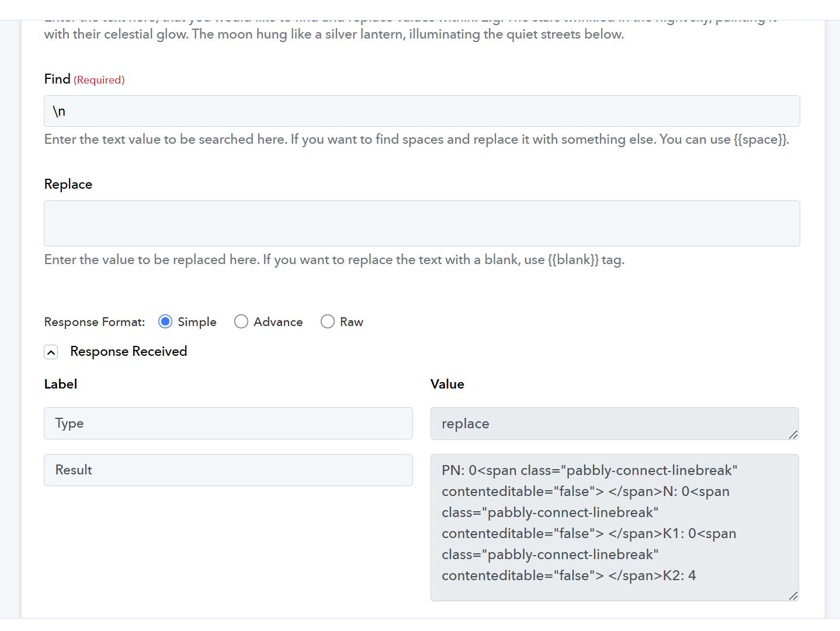Viewport: 840px width, 631px height.
Task: Collapse the Response Received section chevron
Action: [51, 352]
